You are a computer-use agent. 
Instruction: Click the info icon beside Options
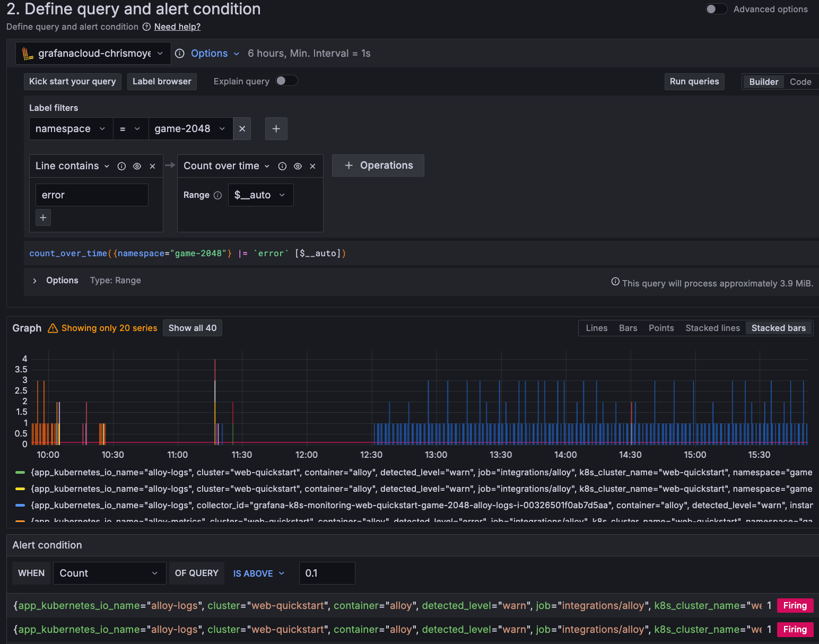(x=179, y=53)
